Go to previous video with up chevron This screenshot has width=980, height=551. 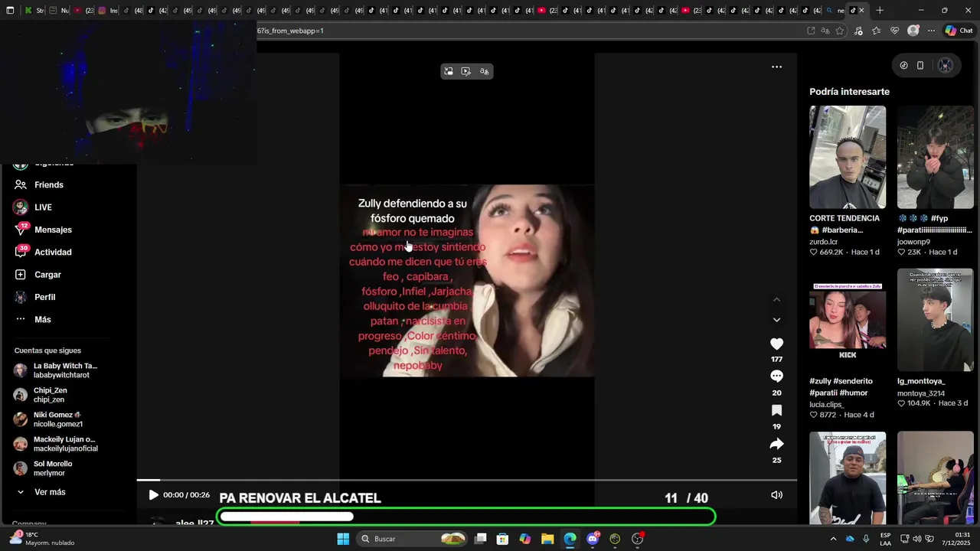[x=776, y=299]
